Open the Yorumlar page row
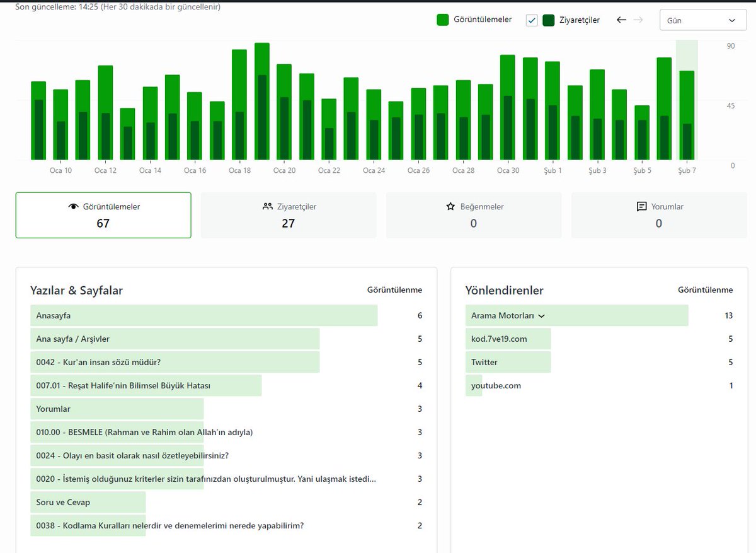Screen dimensions: 756x553 (x=226, y=409)
